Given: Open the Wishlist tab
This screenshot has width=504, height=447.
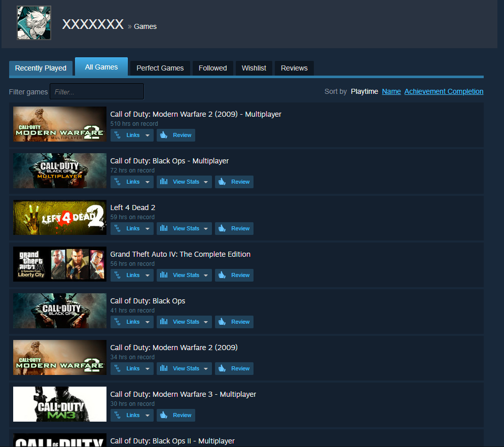Looking at the screenshot, I should tap(254, 68).
